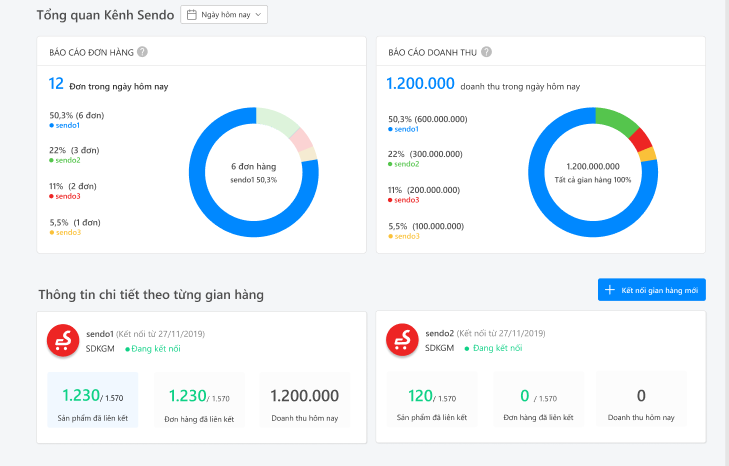Open sendo2 Doanh thu hôm nay card
The height and width of the screenshot is (466, 729).
(x=641, y=400)
